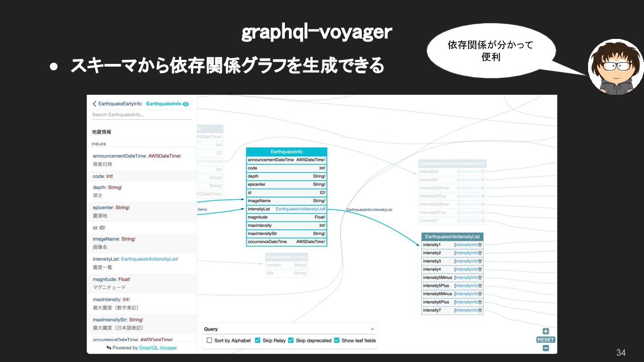Reset the graph view with RESET
The height and width of the screenshot is (362, 644).
pos(546,340)
